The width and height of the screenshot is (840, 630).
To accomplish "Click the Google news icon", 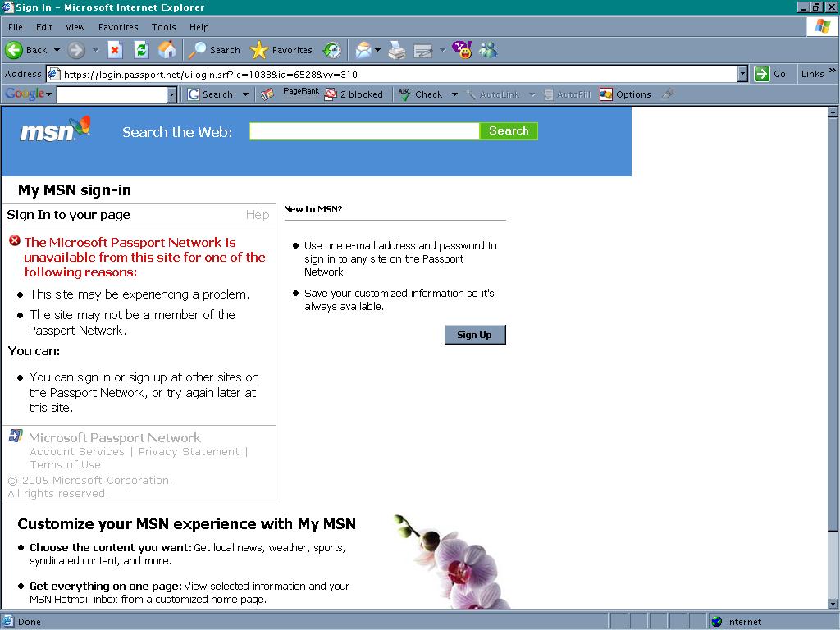I will [267, 94].
